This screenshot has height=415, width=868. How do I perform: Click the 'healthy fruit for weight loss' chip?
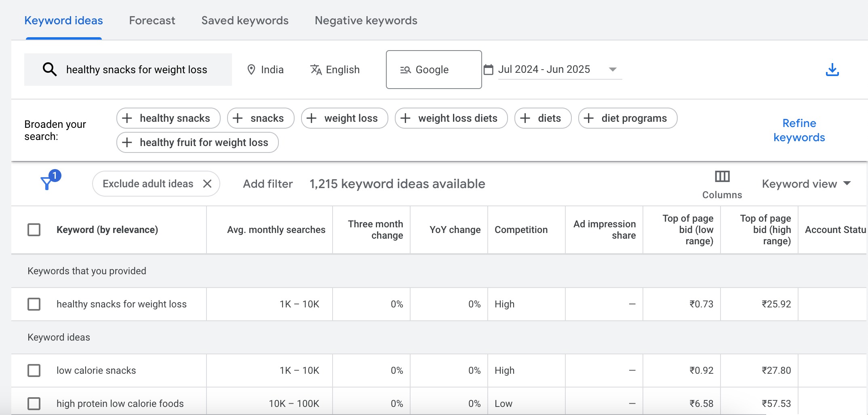click(197, 142)
